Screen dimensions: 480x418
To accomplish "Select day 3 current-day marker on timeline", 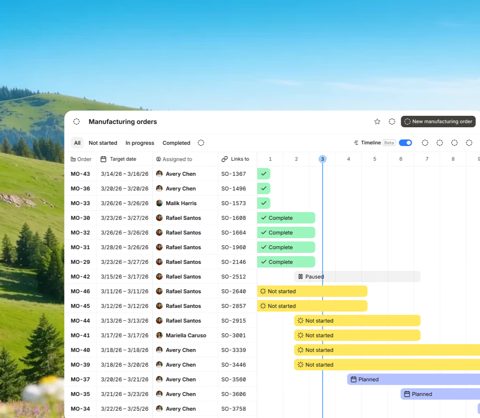I will tap(322, 159).
